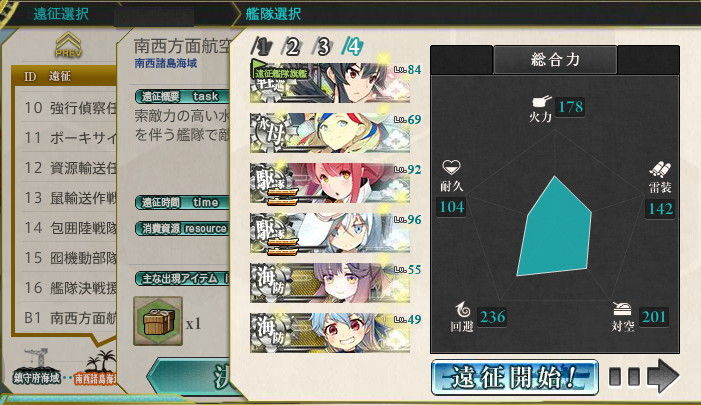This screenshot has width=701, height=405.
Task: Select the level 84 flagship ship banner
Action: tap(330, 83)
